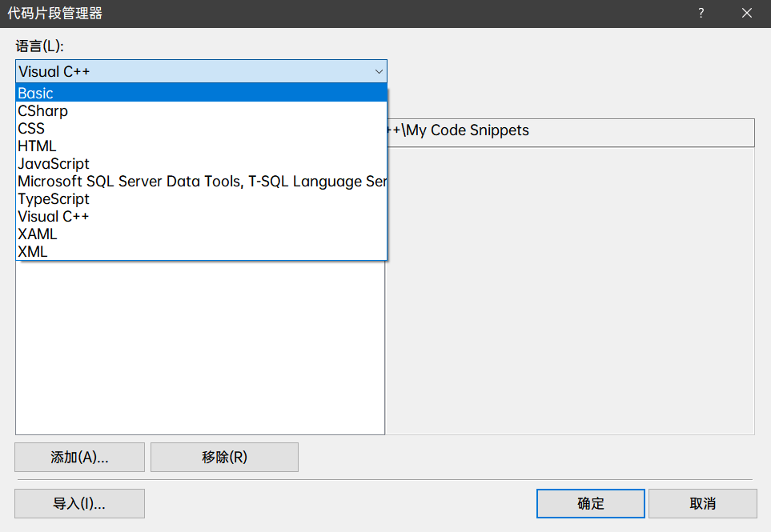Choose XAML language option
The height and width of the screenshot is (532, 771).
[x=201, y=234]
